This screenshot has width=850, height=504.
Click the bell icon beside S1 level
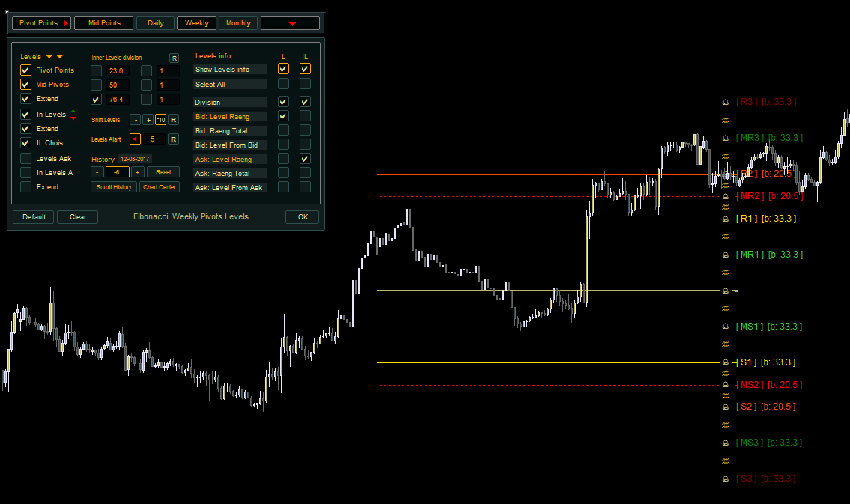tap(725, 362)
